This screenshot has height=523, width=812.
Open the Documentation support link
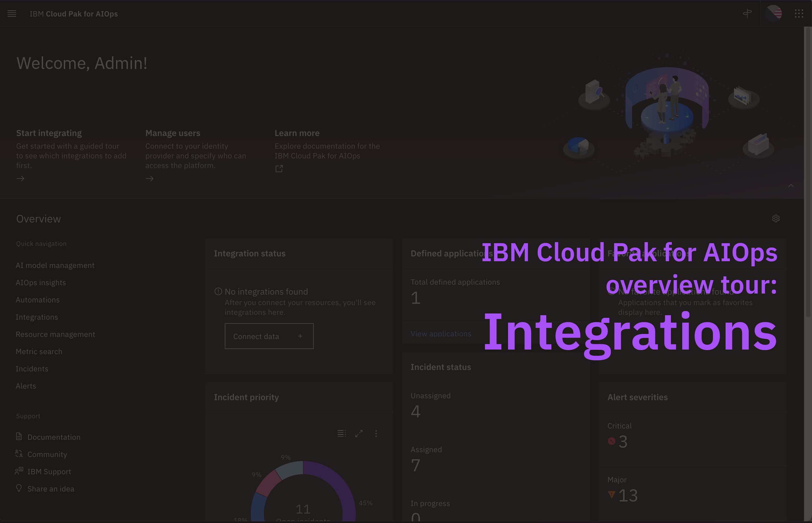pyautogui.click(x=54, y=437)
